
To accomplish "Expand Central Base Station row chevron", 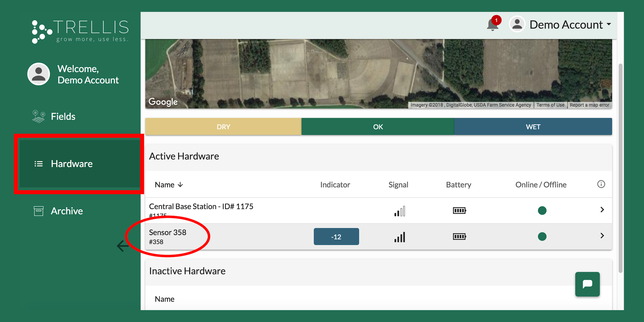I will pyautogui.click(x=602, y=210).
